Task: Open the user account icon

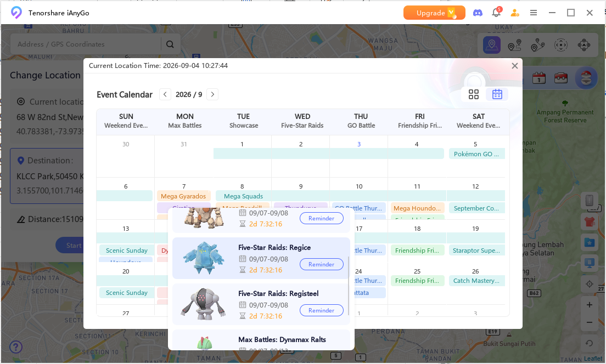Action: click(515, 13)
